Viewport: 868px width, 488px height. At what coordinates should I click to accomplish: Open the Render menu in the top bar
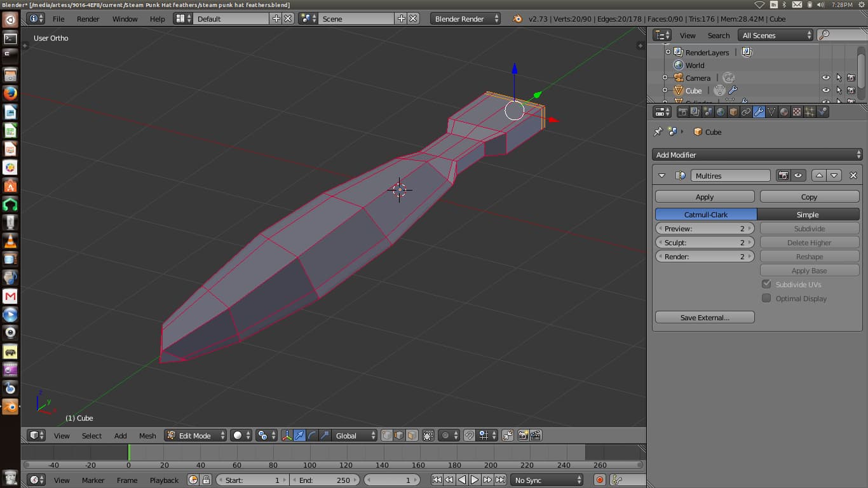pos(88,18)
